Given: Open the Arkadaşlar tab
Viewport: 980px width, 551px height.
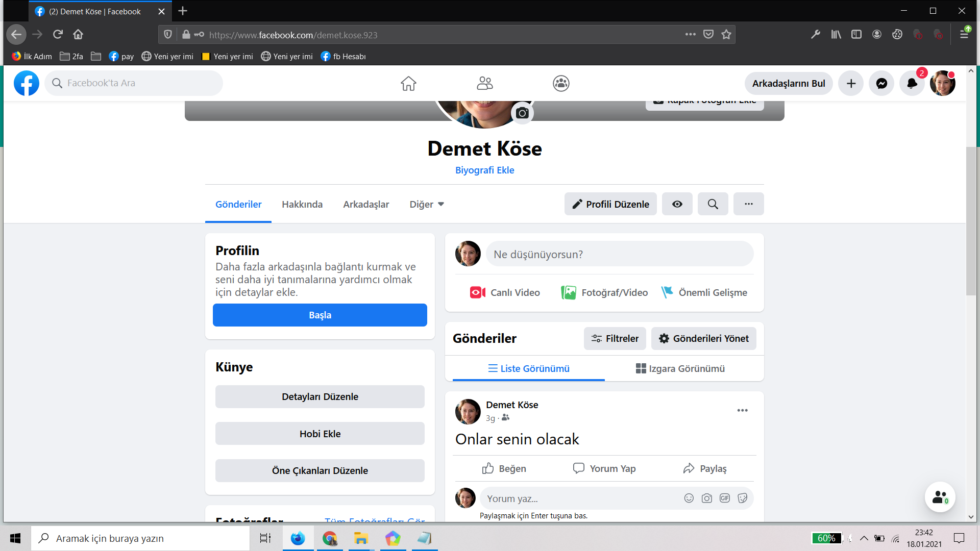Looking at the screenshot, I should (x=366, y=204).
